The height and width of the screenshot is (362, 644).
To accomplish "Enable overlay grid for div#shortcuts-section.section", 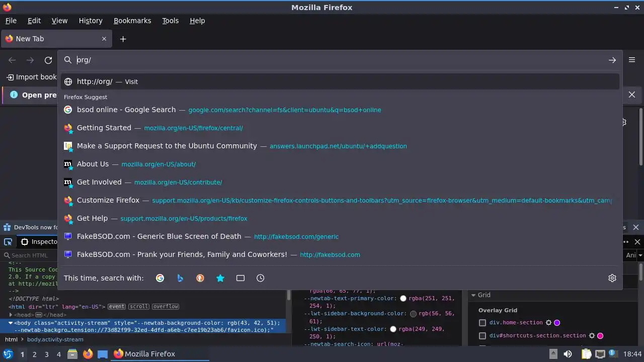I will pos(482,336).
